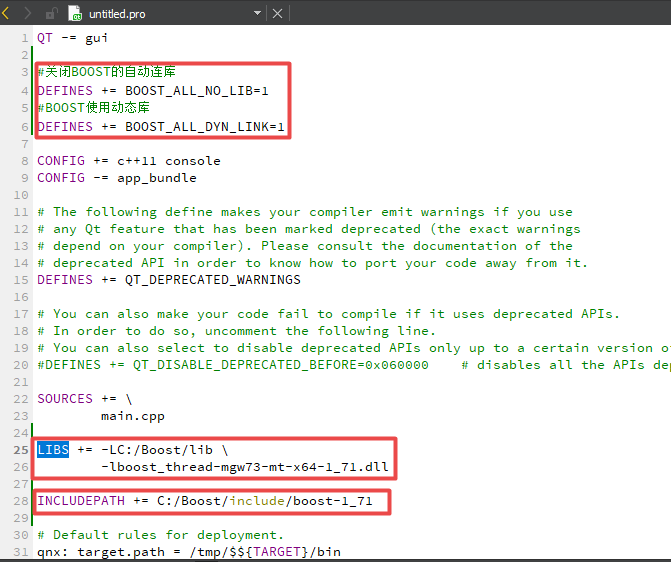This screenshot has height=562, width=671.
Task: Click 'c++11 console' on line 8
Action: 169,161
